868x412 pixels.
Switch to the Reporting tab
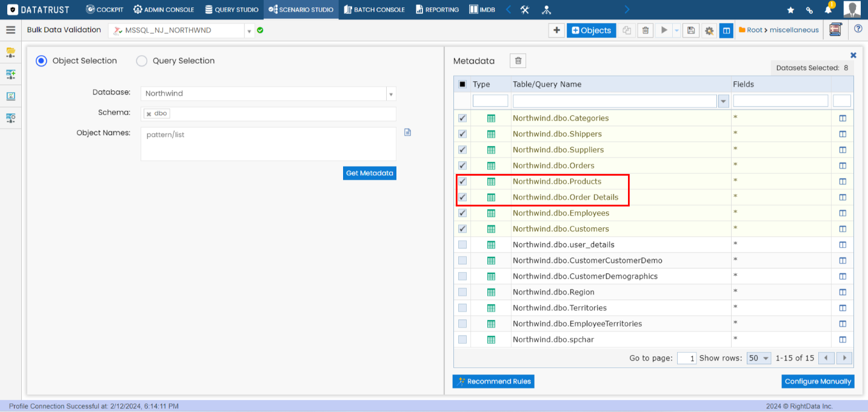click(x=437, y=10)
